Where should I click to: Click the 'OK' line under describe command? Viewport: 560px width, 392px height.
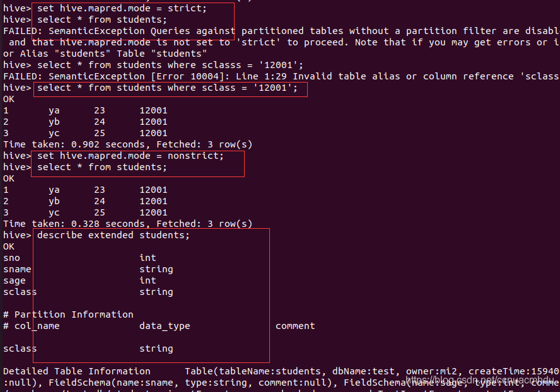pyautogui.click(x=9, y=246)
